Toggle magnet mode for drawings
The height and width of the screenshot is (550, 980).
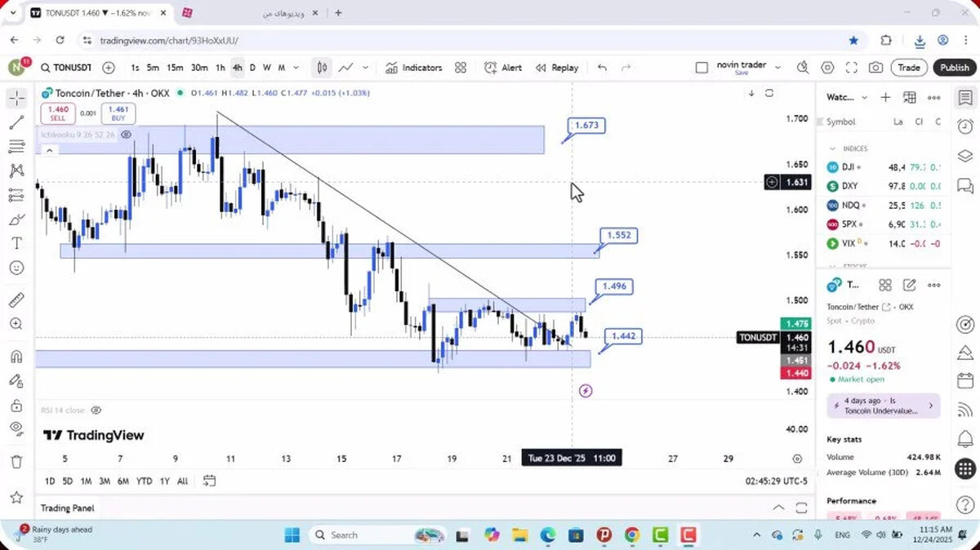(x=16, y=357)
